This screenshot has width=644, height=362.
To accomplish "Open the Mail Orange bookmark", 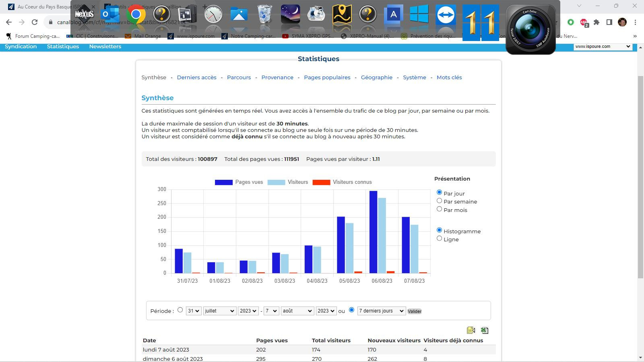I will (143, 36).
